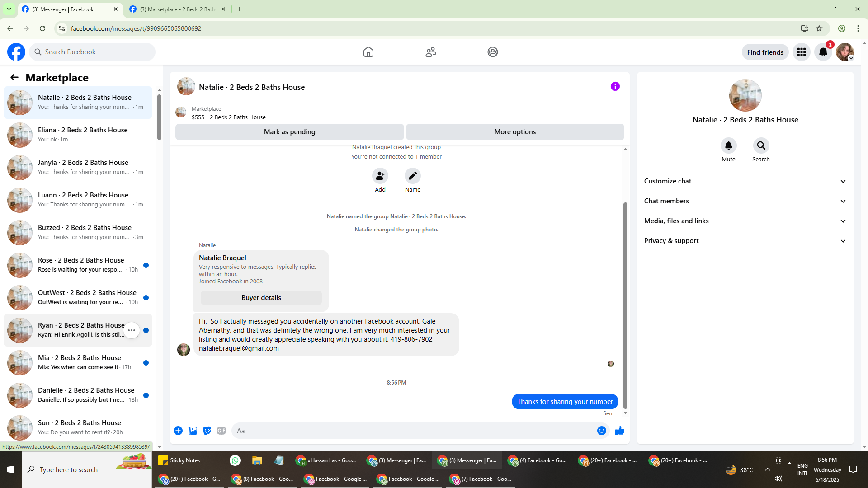
Task: Choose a sticker from the composer
Action: point(207,431)
